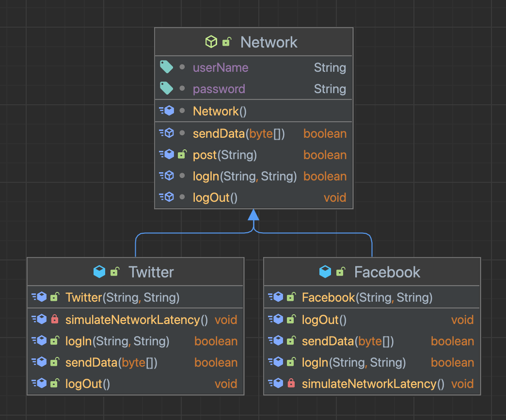Click the constructor icon for Twitter(String, String)

39,297
